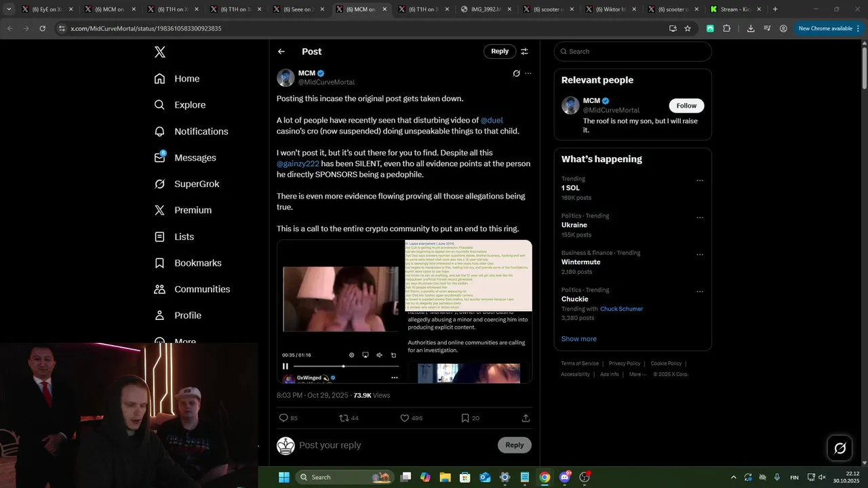Click the address bar URL
Viewport: 868px width, 488px height.
[x=146, y=28]
